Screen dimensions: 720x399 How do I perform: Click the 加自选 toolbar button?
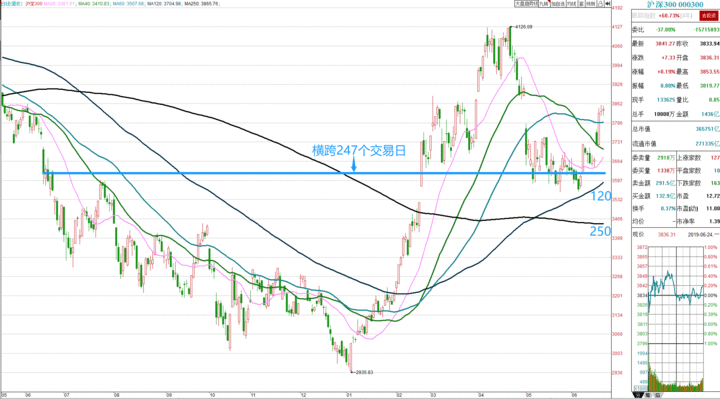tap(558, 3)
